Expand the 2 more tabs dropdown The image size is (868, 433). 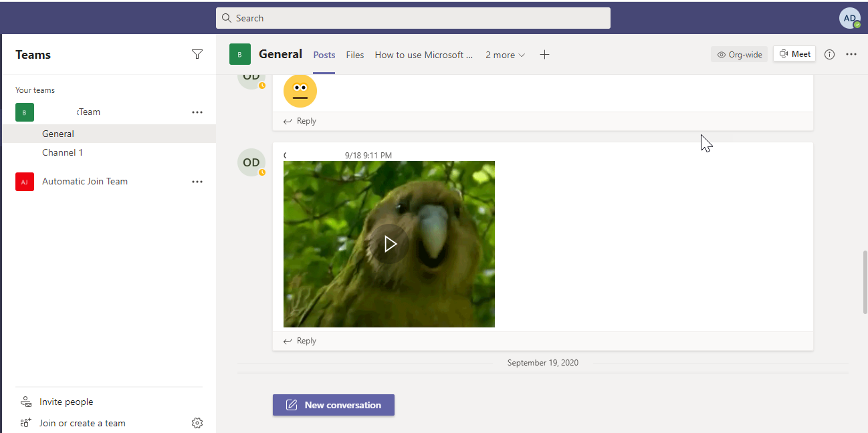pos(506,55)
